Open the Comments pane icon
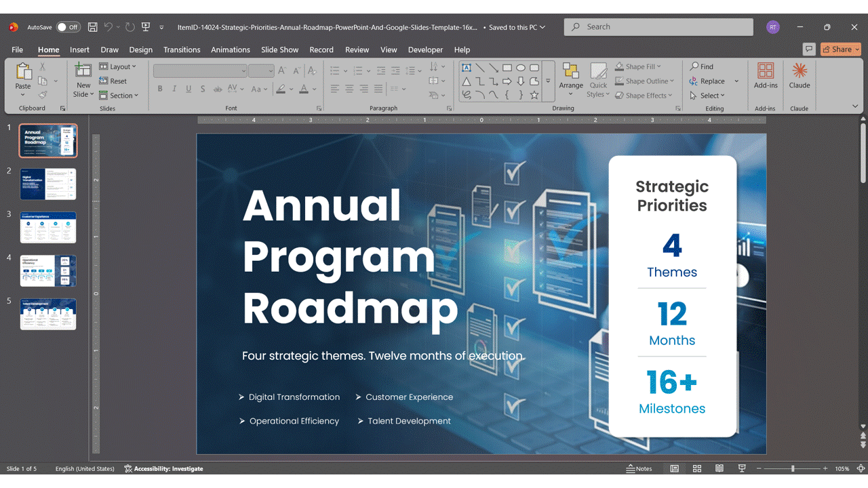 (808, 49)
